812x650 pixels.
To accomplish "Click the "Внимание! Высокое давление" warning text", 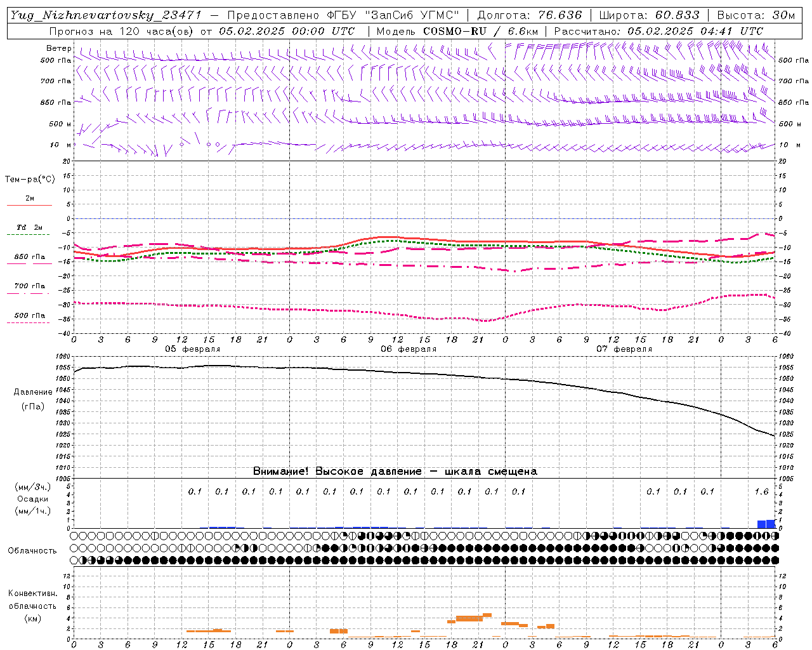I will click(x=337, y=472).
